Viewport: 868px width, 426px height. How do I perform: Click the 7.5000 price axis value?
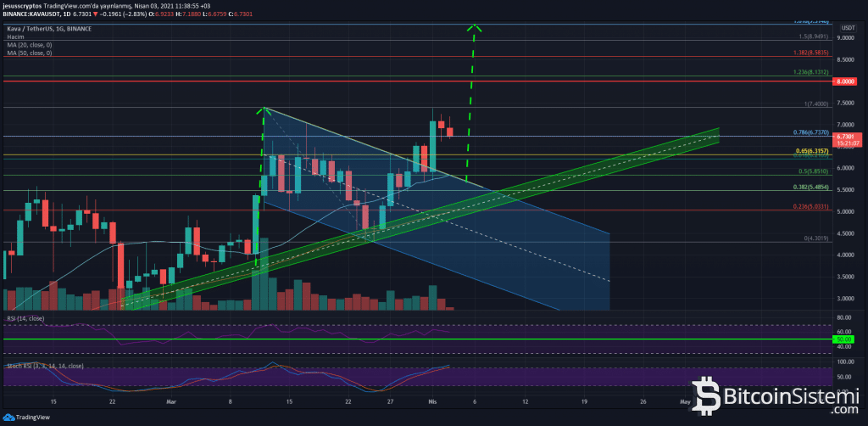coord(845,103)
